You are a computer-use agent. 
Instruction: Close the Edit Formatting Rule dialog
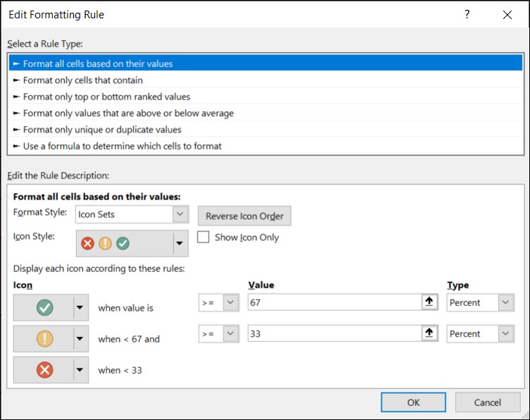(x=507, y=14)
